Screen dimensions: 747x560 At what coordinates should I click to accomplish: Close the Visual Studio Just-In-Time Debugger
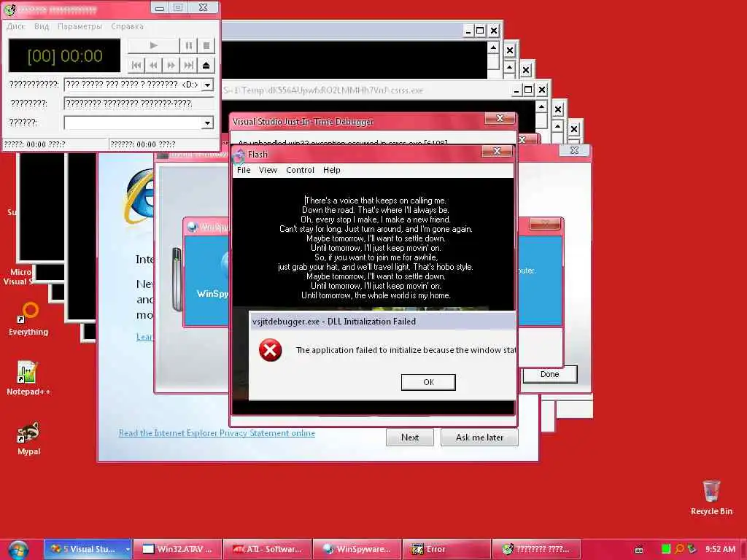click(x=500, y=118)
